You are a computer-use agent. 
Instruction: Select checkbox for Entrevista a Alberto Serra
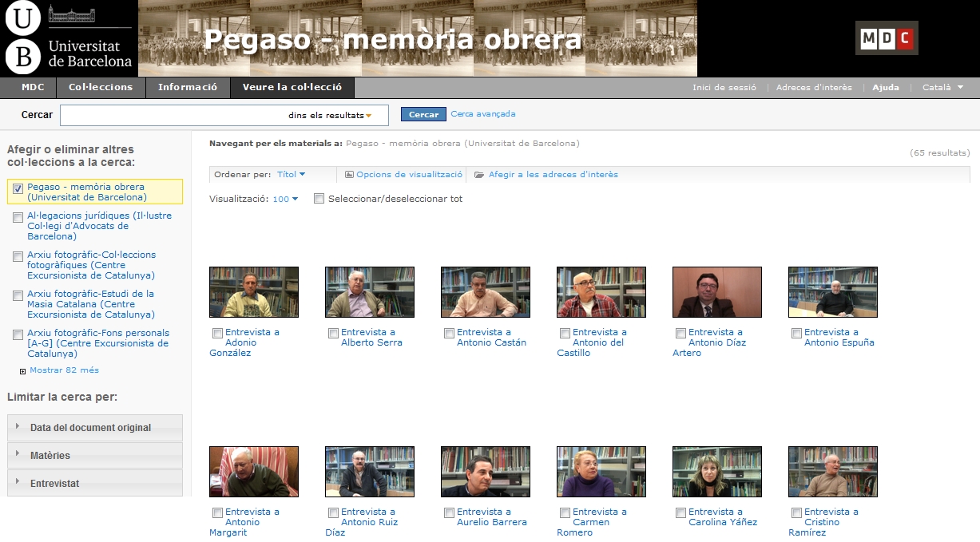[x=333, y=334]
